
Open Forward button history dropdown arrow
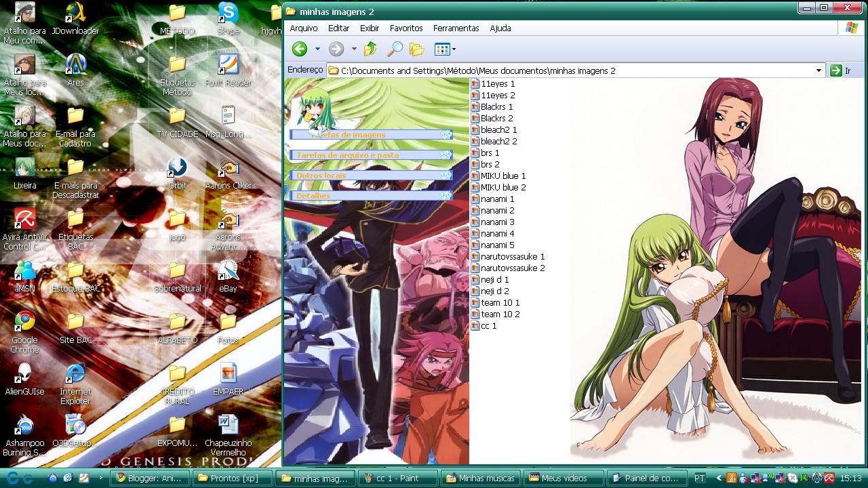click(x=354, y=49)
